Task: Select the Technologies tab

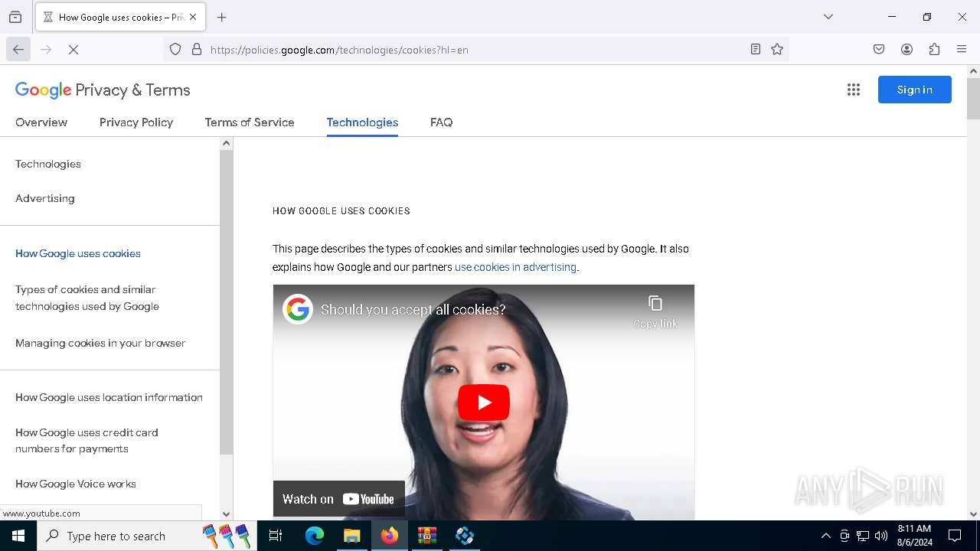Action: 362,122
